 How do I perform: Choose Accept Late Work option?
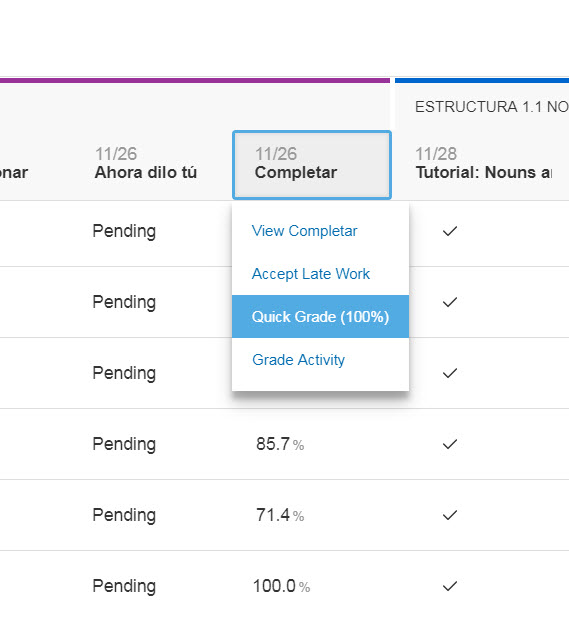[311, 274]
